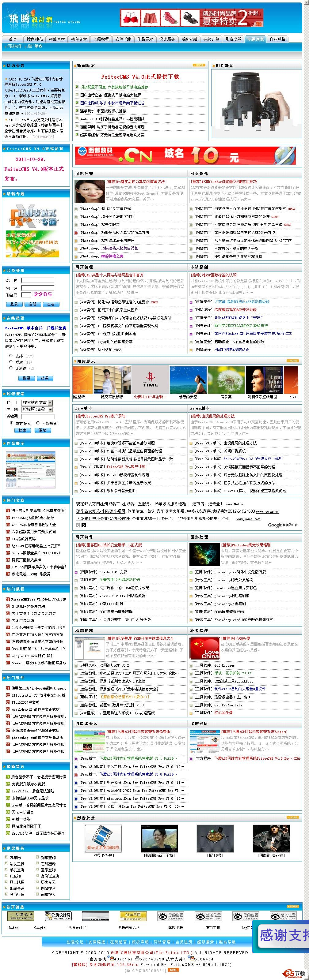Select the 无所谓 vote option

pos(11,368)
